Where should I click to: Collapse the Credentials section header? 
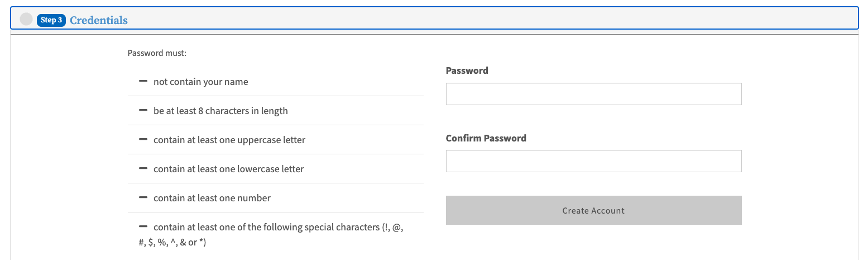click(x=99, y=20)
